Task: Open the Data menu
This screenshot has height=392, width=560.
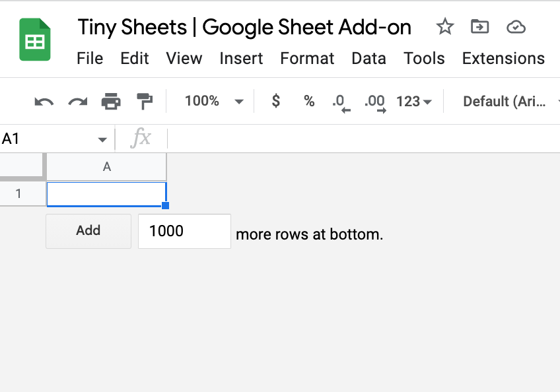Action: pos(368,59)
